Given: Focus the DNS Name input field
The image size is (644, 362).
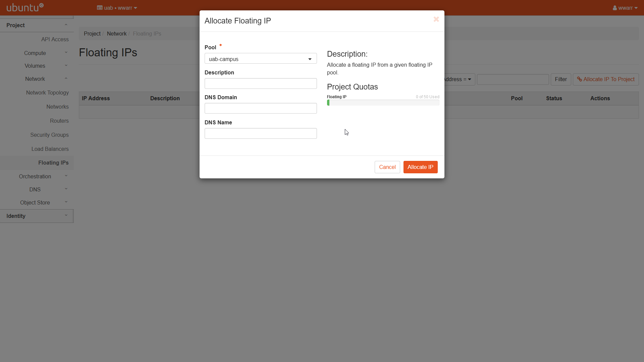Looking at the screenshot, I should [261, 133].
